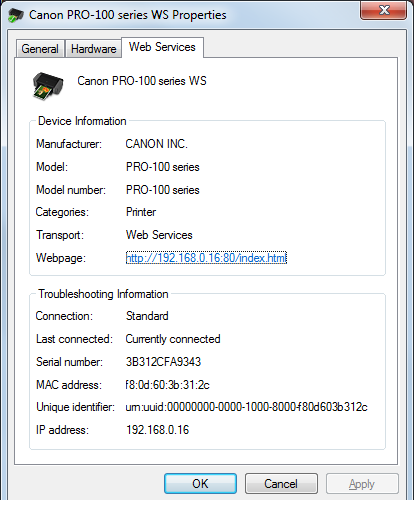This screenshot has height=518, width=416.
Task: Click the 'Currently connected' status text
Action: tap(173, 339)
